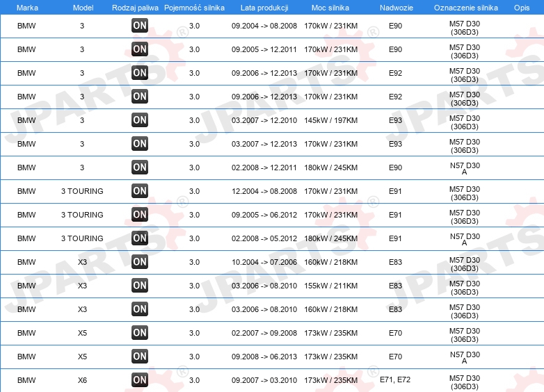Click the 180kW / 245KM cell in the 3 TOURING row
Image resolution: width=544 pixels, height=392 pixels.
tap(330, 238)
